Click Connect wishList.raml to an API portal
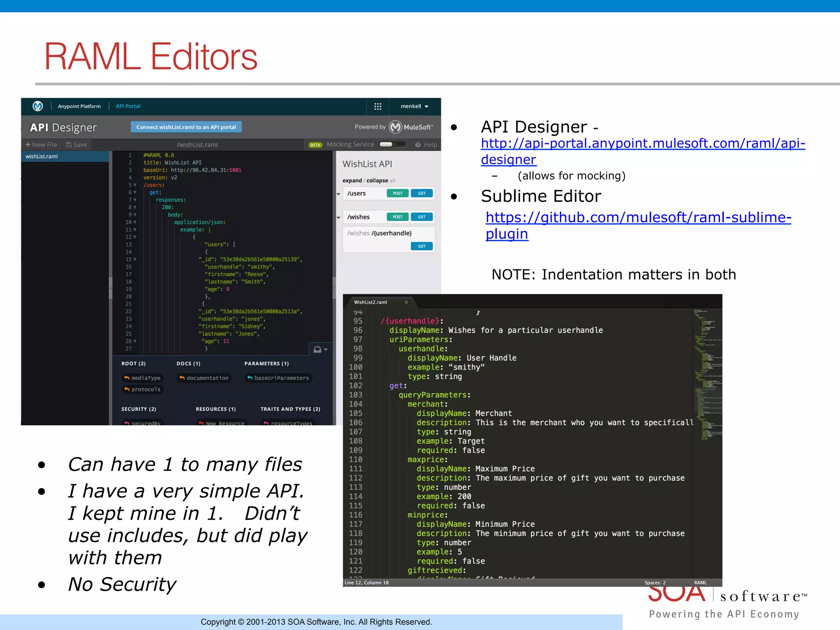Image resolution: width=840 pixels, height=630 pixels. click(186, 127)
